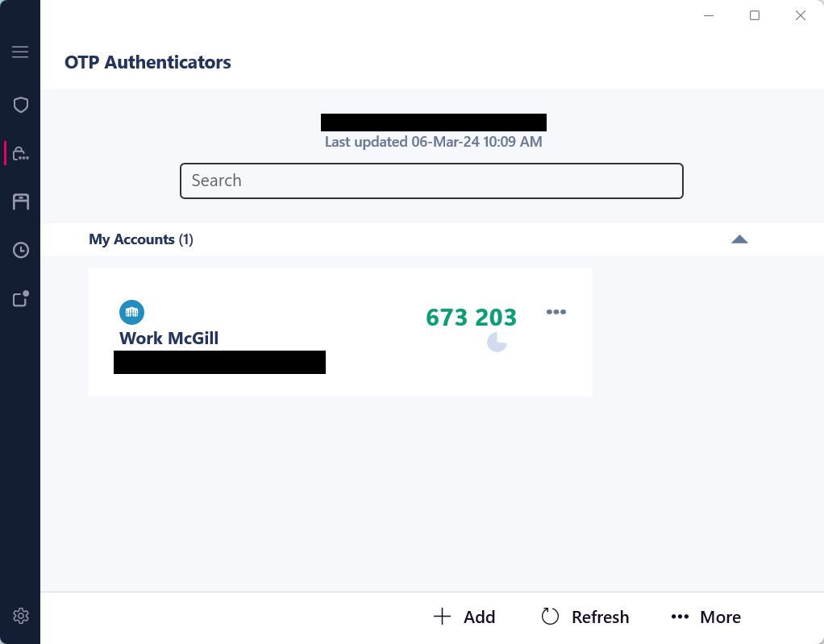
Task: Open the Work McGill three-dot options
Action: click(556, 313)
